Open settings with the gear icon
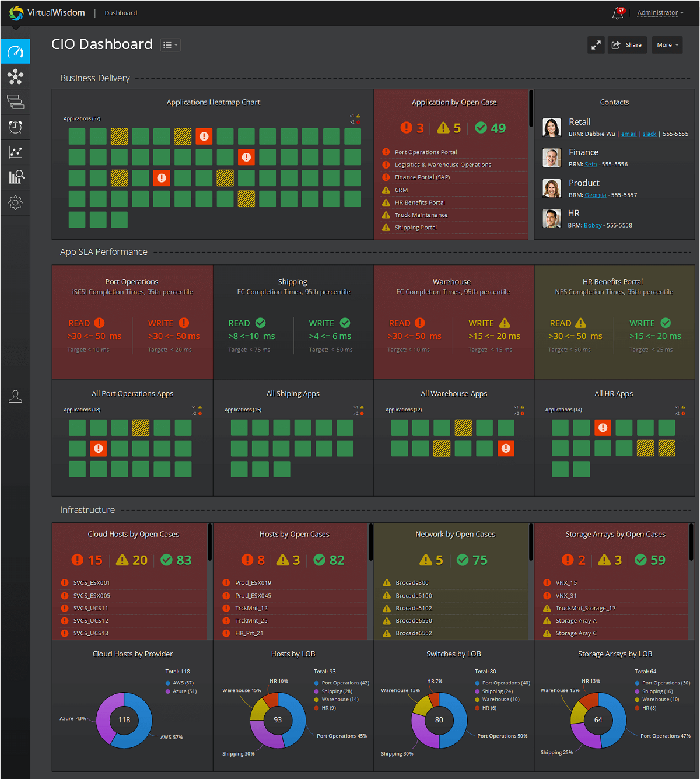 (15, 202)
